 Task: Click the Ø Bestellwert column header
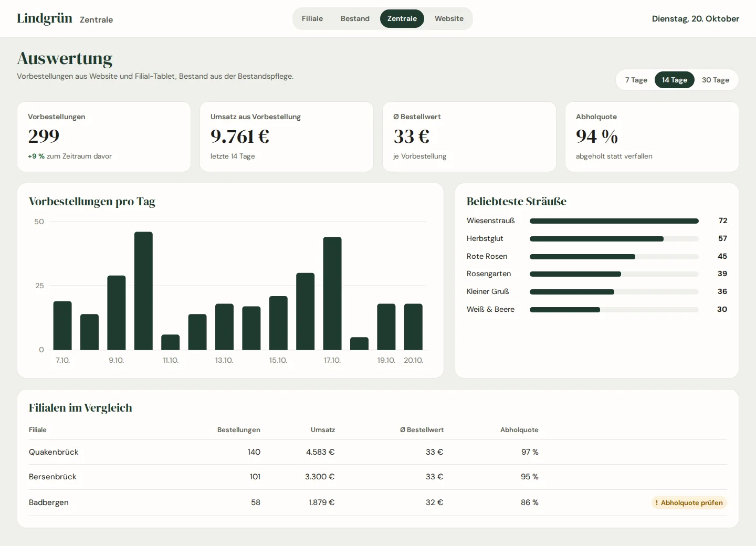[x=422, y=429]
